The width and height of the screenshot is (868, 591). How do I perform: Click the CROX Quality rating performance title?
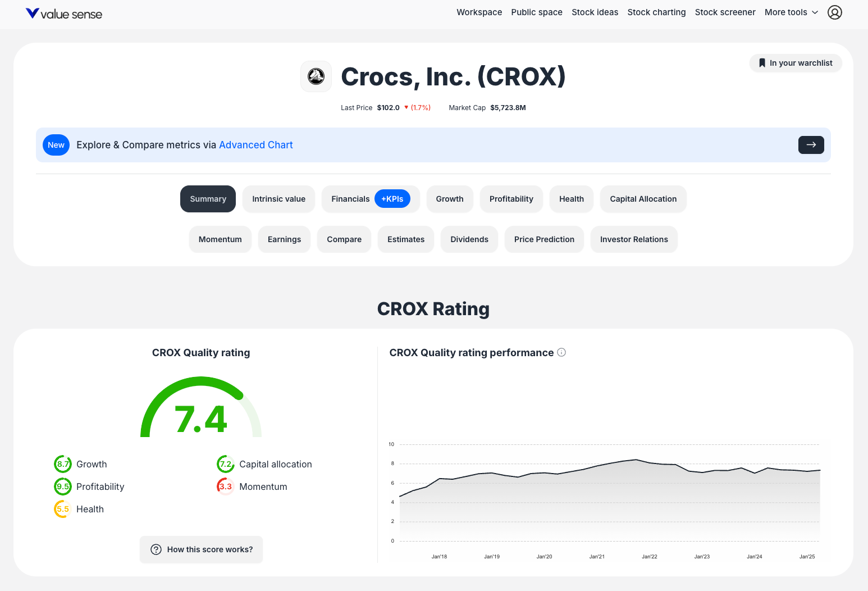pyautogui.click(x=472, y=352)
